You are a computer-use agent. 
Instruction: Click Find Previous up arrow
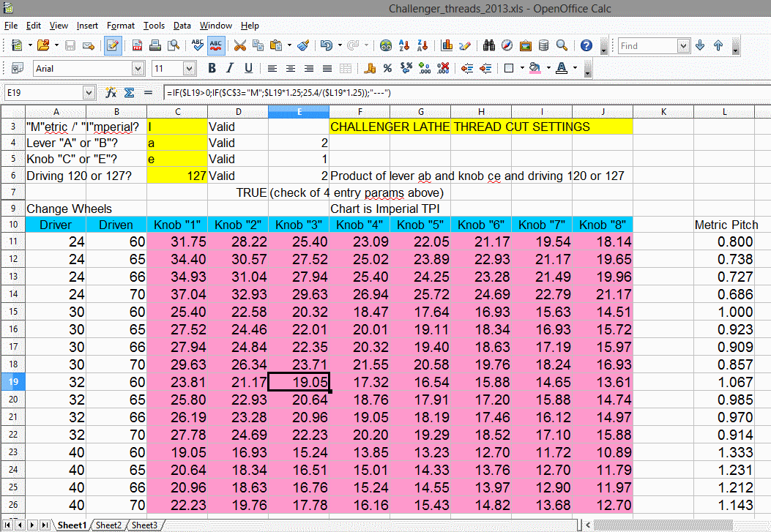[718, 45]
